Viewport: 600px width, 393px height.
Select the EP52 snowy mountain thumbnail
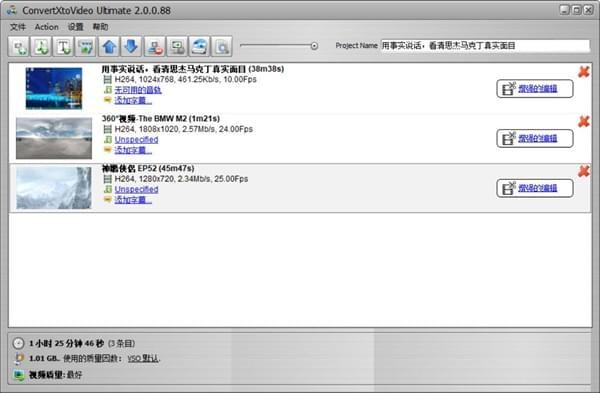(54, 188)
